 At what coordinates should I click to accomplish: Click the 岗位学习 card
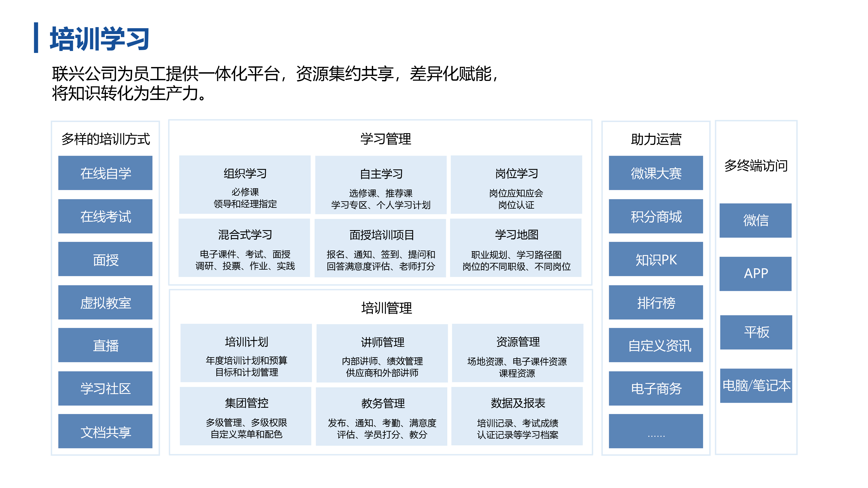(x=516, y=185)
